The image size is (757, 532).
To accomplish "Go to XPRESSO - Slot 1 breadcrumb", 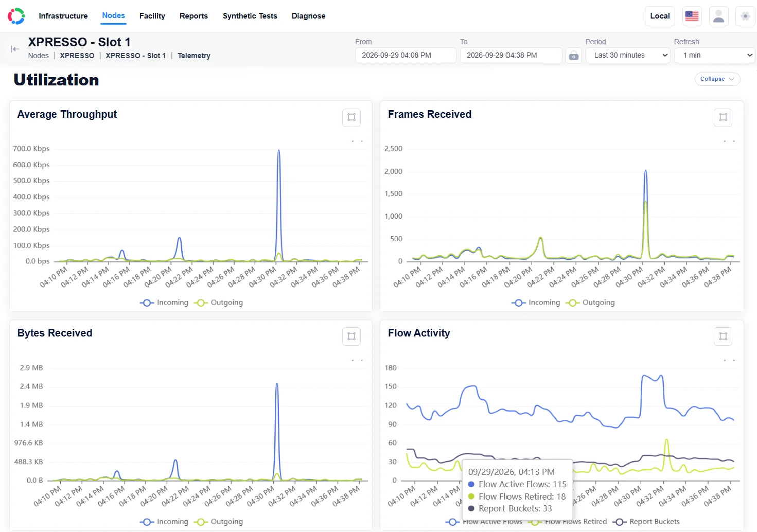I will tap(136, 56).
